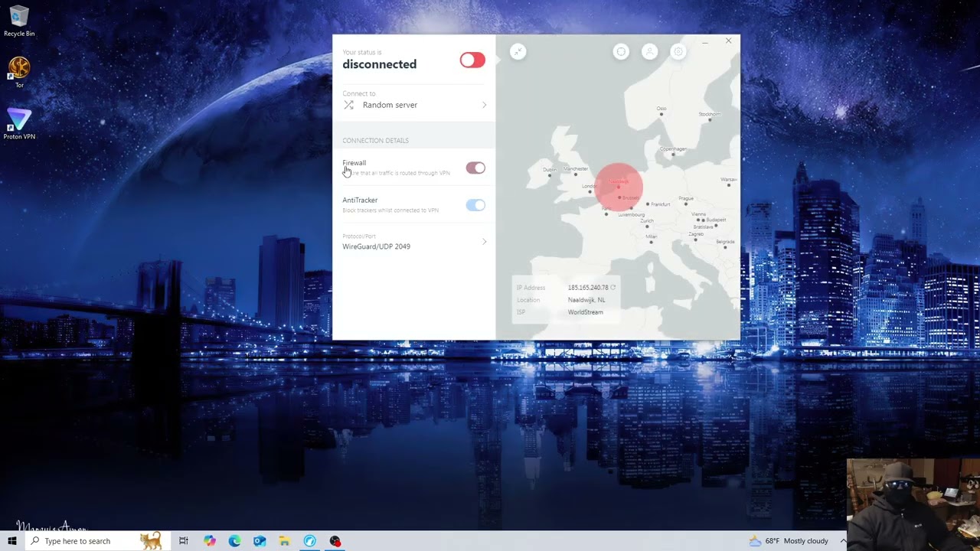Screen dimensions: 980x551
Task: Select the Belgrade server dot on map
Action: tap(725, 247)
